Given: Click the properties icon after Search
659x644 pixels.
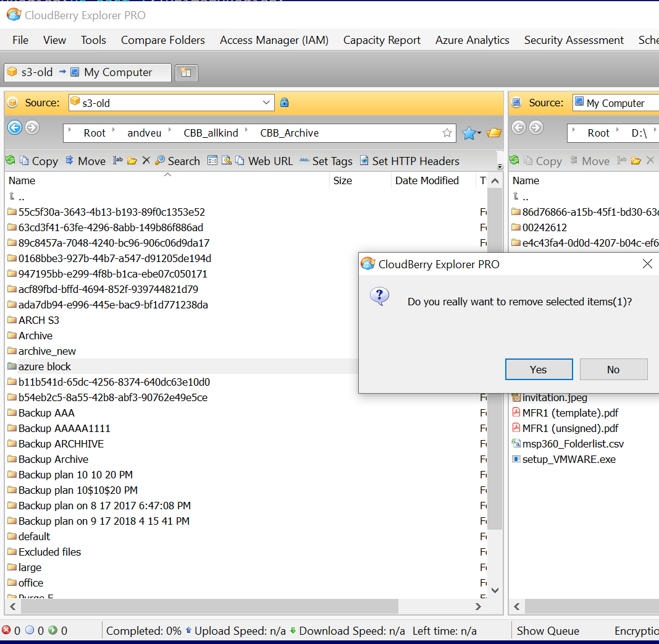Looking at the screenshot, I should pyautogui.click(x=212, y=160).
